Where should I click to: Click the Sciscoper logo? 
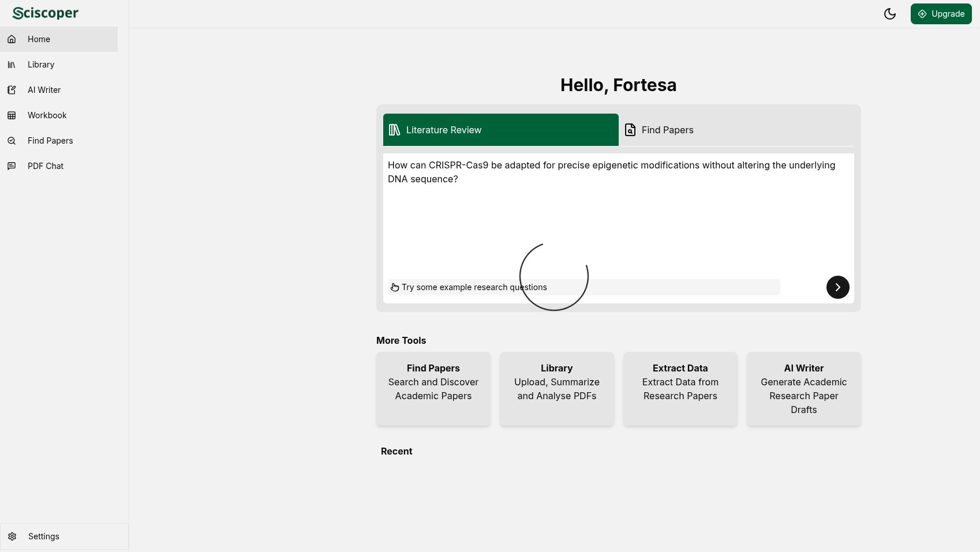click(x=46, y=13)
